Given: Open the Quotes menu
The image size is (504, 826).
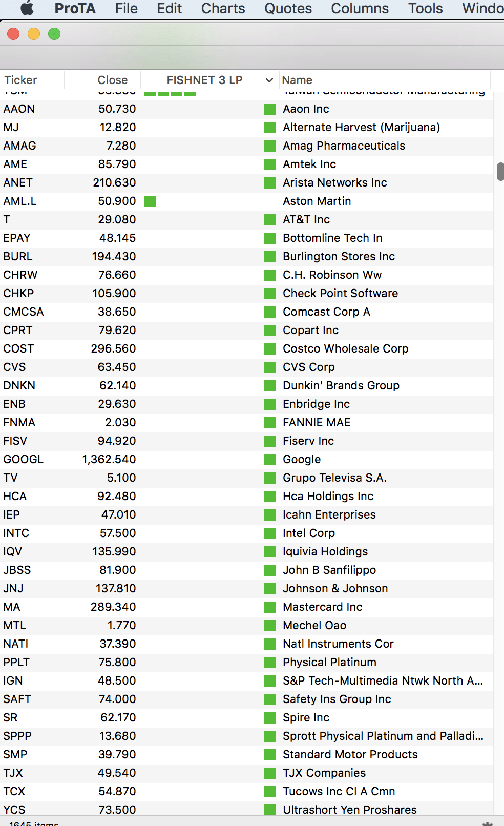Looking at the screenshot, I should click(x=288, y=8).
